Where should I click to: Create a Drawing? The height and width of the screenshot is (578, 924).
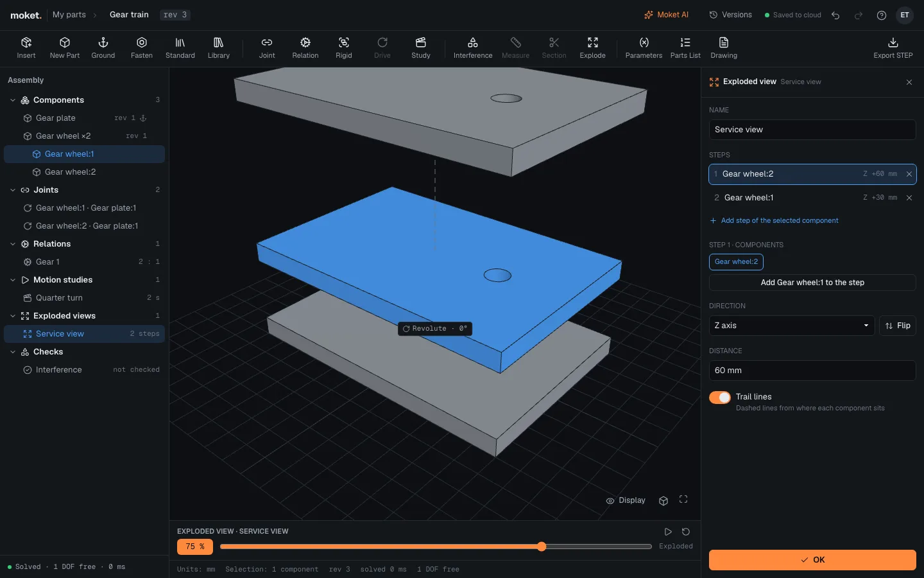(x=724, y=48)
